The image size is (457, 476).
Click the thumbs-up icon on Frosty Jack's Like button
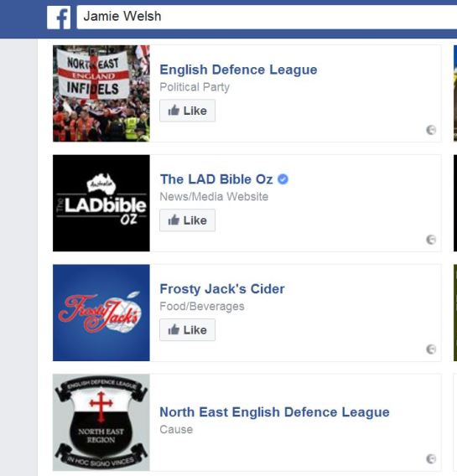coord(174,329)
